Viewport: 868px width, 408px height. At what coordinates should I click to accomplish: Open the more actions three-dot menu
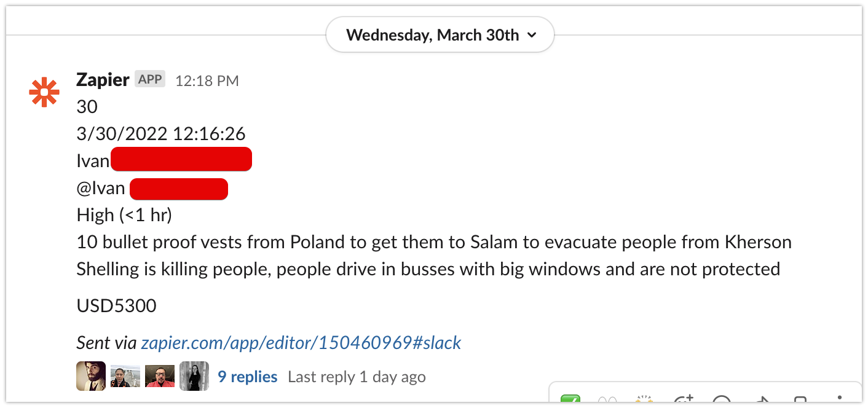[840, 400]
